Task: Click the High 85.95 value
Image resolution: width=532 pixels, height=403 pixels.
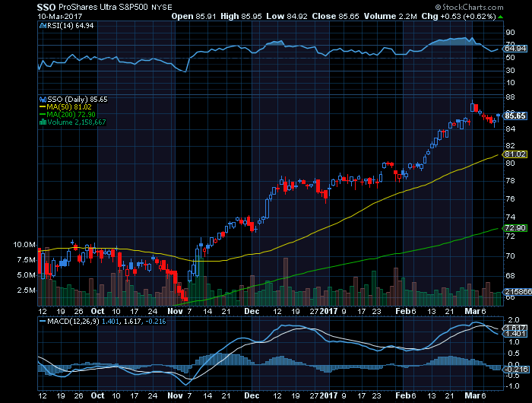Action: point(241,16)
